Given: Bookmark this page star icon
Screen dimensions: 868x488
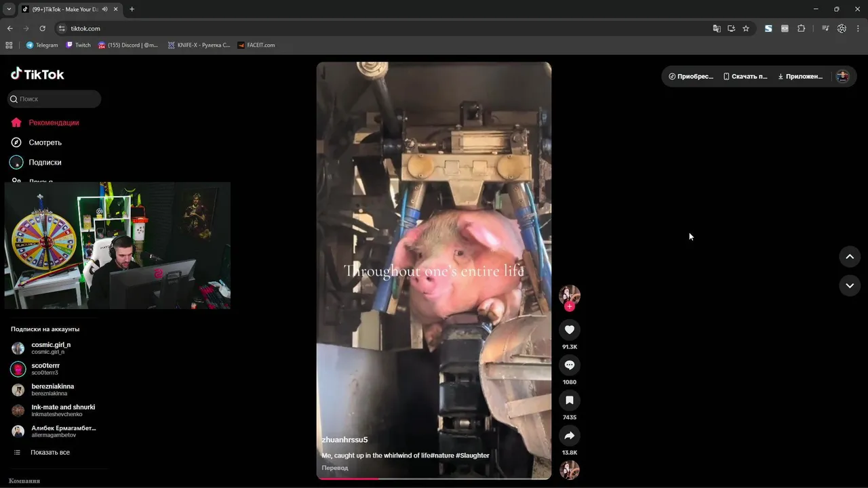Looking at the screenshot, I should [746, 28].
